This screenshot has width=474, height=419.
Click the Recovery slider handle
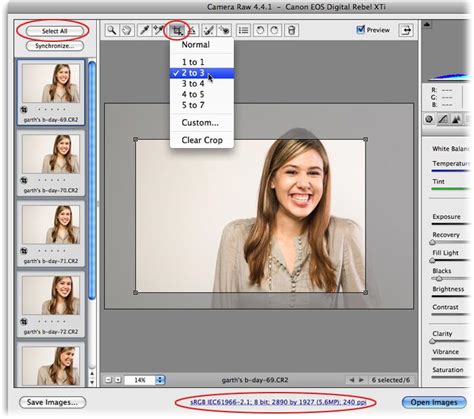432,242
